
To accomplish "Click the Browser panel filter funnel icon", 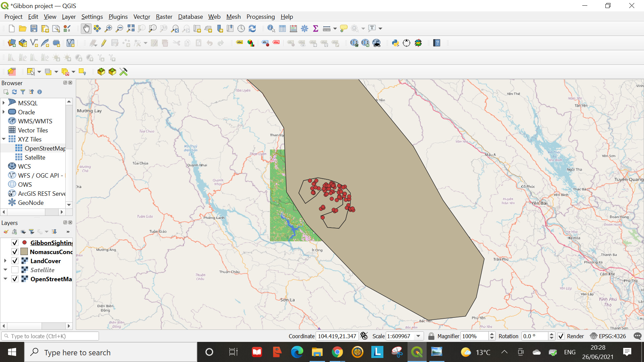I will tap(23, 92).
